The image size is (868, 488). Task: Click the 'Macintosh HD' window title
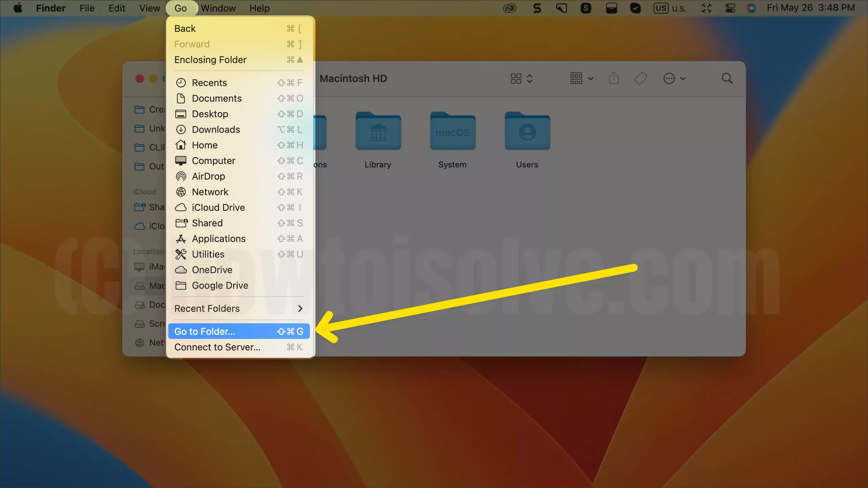pyautogui.click(x=353, y=79)
